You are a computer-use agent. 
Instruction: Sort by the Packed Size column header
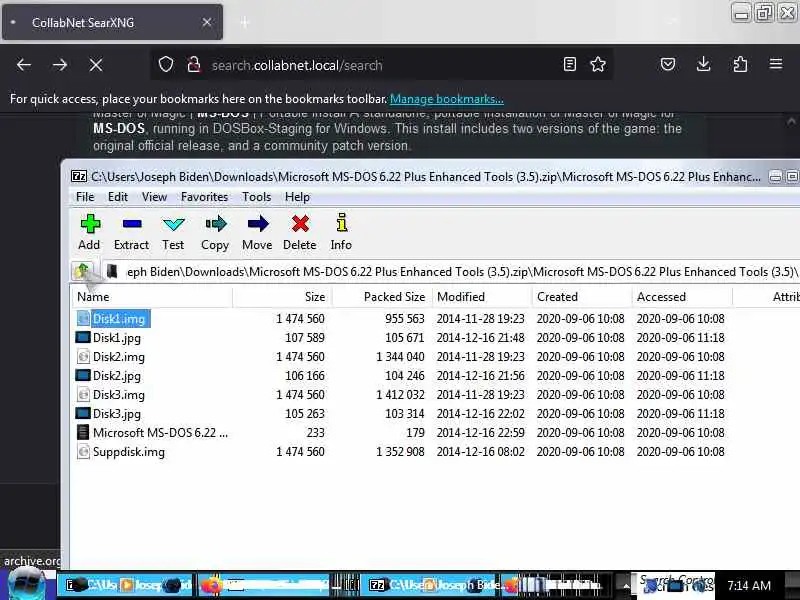point(383,297)
